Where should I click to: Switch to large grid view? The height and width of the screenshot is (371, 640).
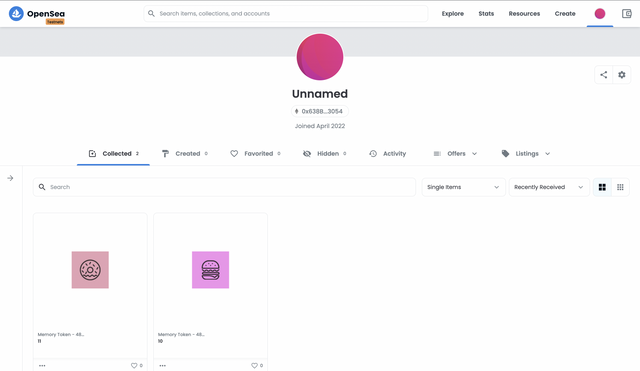(x=602, y=187)
